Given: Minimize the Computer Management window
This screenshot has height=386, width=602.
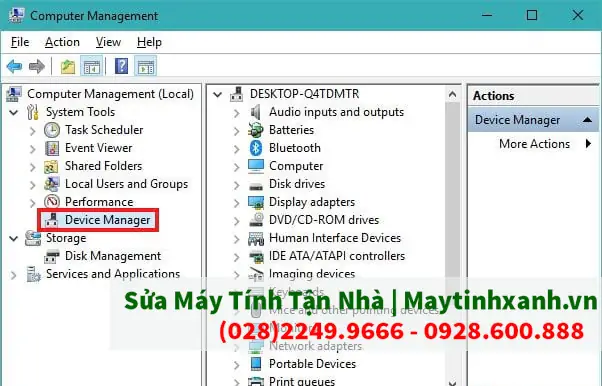Looking at the screenshot, I should (x=487, y=15).
